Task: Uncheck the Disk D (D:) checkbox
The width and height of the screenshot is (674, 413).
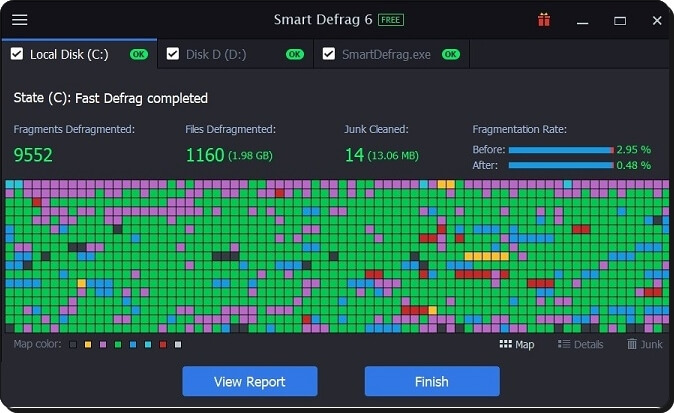Action: [x=173, y=54]
